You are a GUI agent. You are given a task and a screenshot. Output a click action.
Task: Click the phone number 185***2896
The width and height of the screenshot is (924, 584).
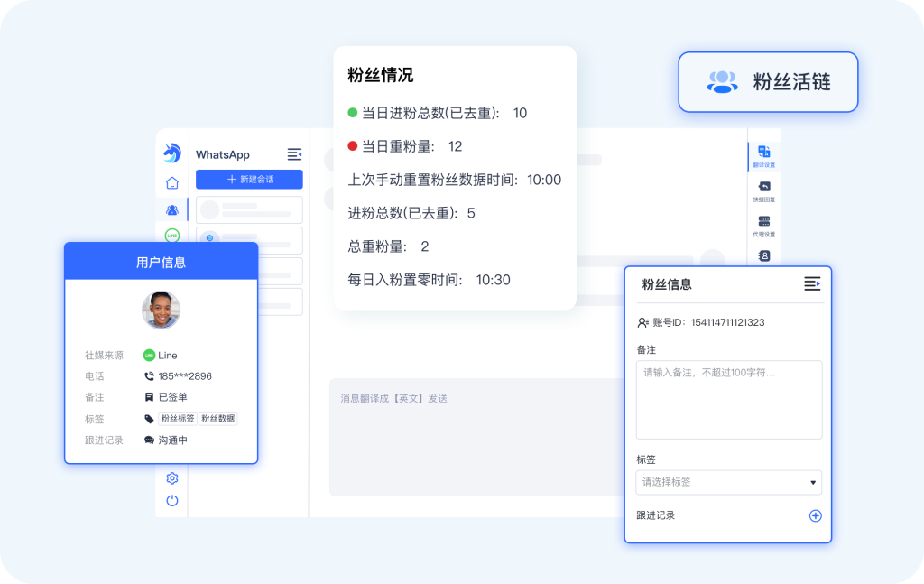pos(184,376)
